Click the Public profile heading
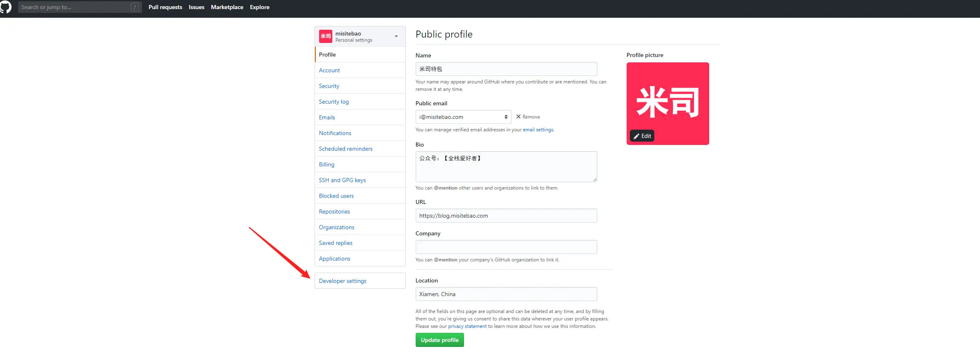This screenshot has width=980, height=363. coord(444,34)
